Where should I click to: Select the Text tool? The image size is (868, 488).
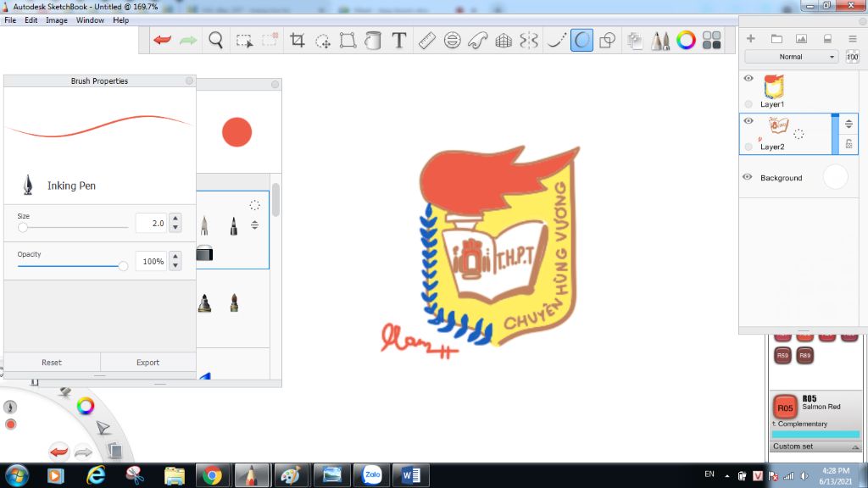(398, 40)
